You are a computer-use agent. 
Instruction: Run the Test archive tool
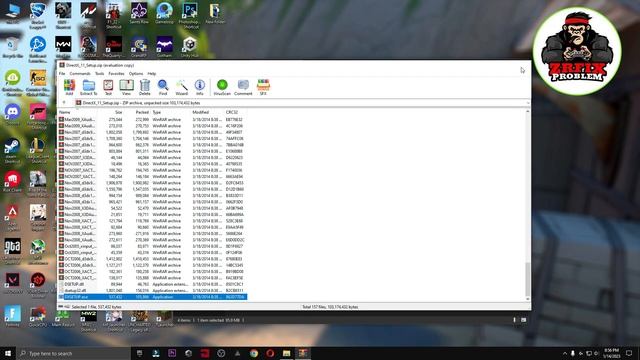[108, 87]
